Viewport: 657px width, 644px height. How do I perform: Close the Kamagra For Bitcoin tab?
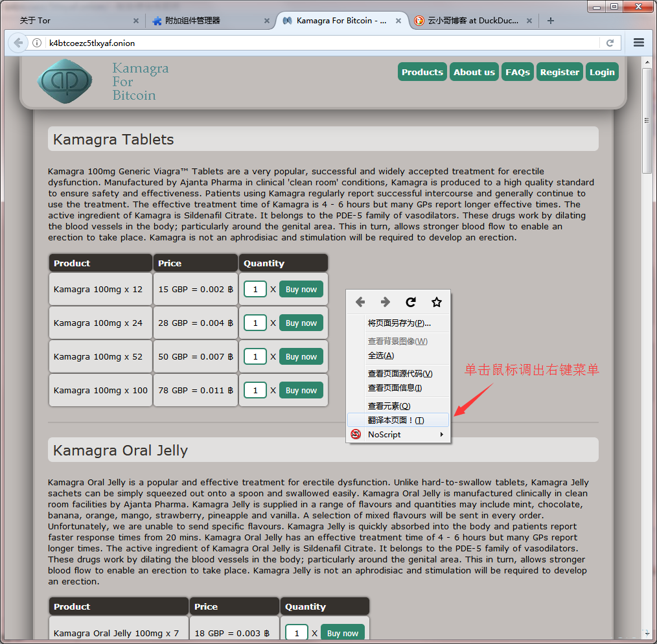[398, 21]
